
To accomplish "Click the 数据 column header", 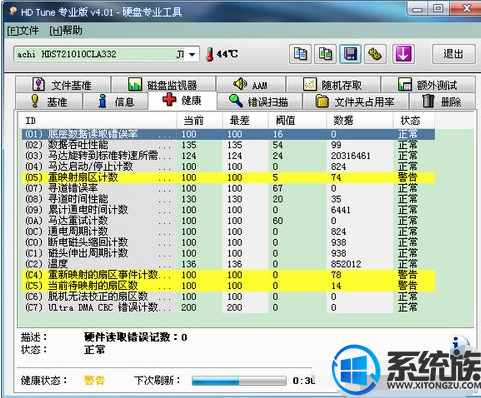I will tap(359, 120).
